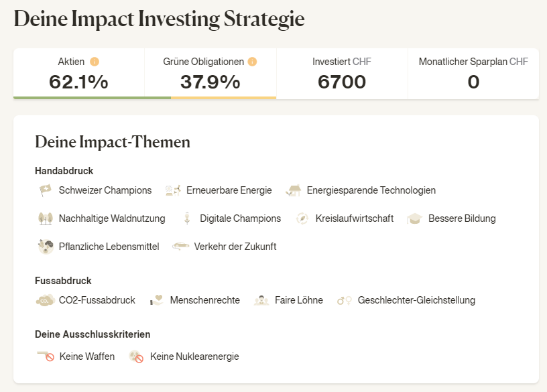Click the Geschlechter-Gleichstellung gender symbols icon
This screenshot has height=392, width=547.
tap(345, 300)
